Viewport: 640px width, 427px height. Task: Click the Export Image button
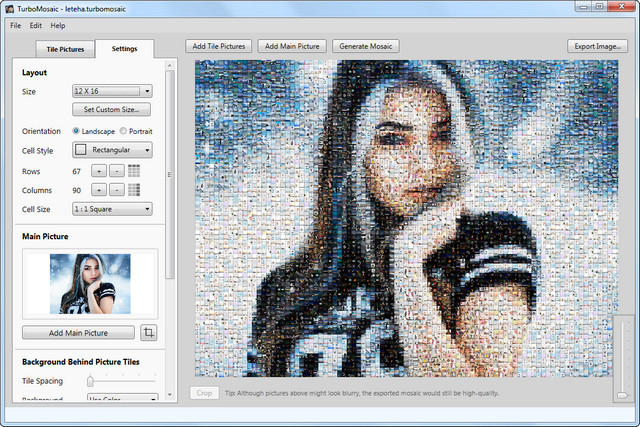tap(597, 46)
